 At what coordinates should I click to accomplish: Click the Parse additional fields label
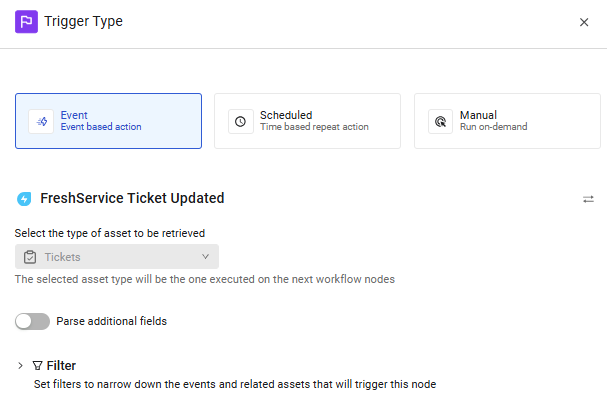pos(111,321)
